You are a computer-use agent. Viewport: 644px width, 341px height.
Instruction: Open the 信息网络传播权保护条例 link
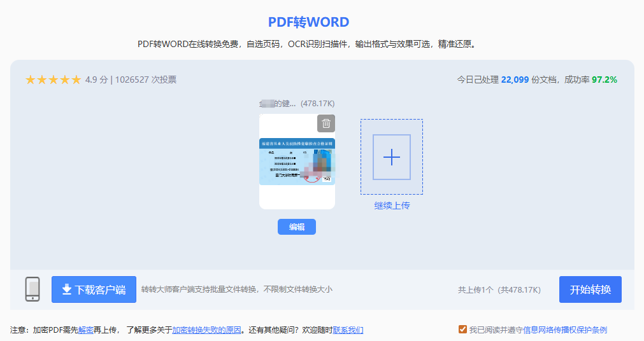pos(565,330)
